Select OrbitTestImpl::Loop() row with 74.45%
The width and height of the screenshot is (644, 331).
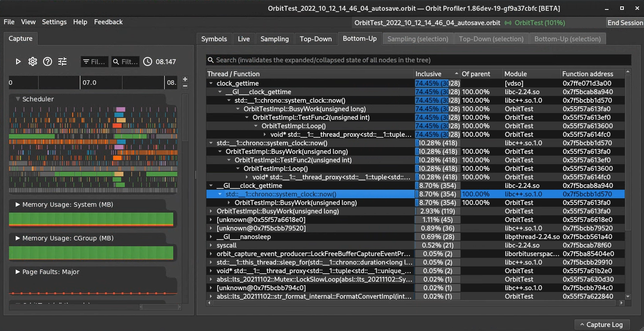(x=416, y=126)
